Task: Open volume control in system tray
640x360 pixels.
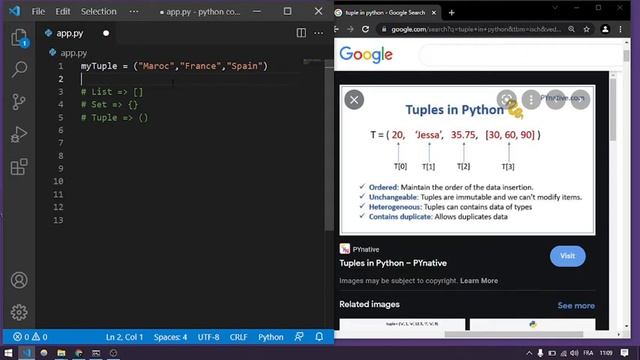Action: click(x=574, y=353)
